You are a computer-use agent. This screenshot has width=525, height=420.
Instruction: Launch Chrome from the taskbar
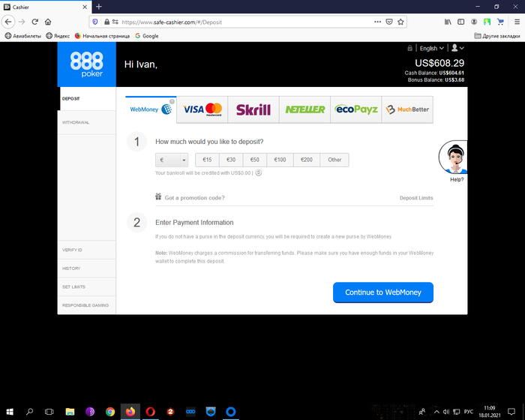tap(110, 411)
